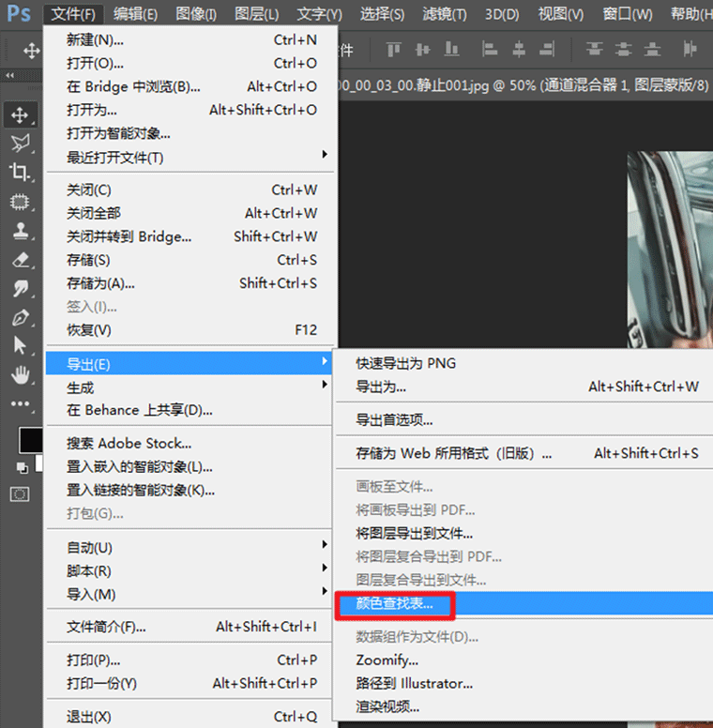Screen dimensions: 713x728
Task: Open the 图像(I) menu
Action: coord(196,14)
